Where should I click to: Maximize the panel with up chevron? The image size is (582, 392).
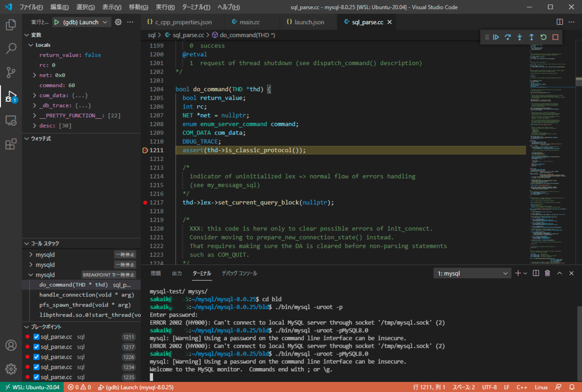tap(560, 273)
